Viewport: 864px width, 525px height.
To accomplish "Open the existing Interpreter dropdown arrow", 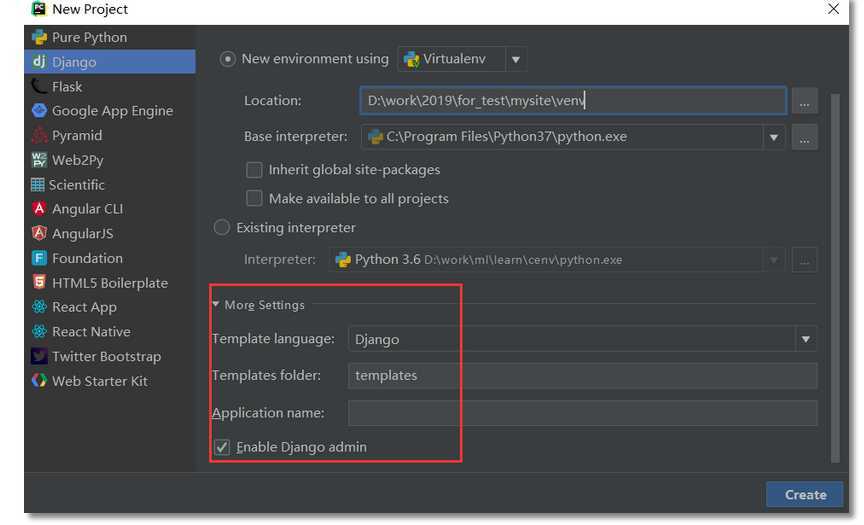I will [774, 260].
